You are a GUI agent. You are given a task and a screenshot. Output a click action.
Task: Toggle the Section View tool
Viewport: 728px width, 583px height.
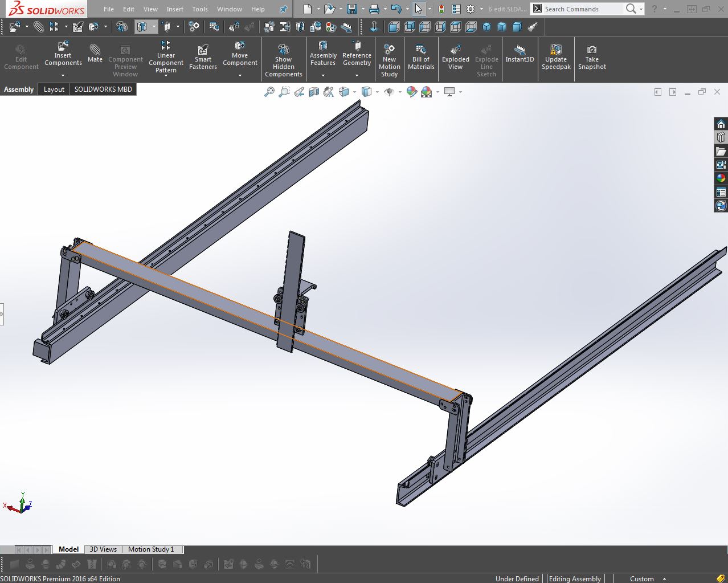314,92
